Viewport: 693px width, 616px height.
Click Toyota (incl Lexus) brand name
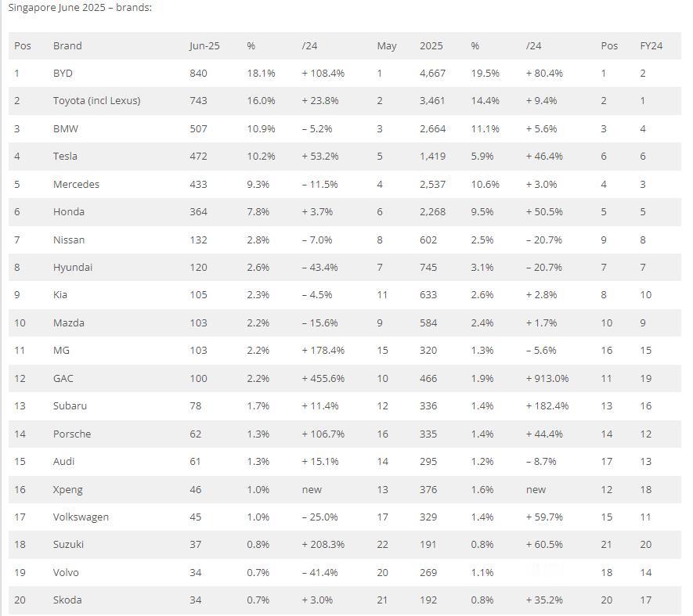(97, 101)
